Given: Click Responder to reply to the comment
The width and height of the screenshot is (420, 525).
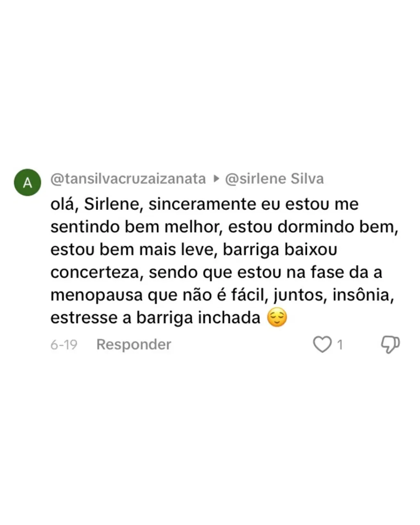Looking at the screenshot, I should 134,345.
